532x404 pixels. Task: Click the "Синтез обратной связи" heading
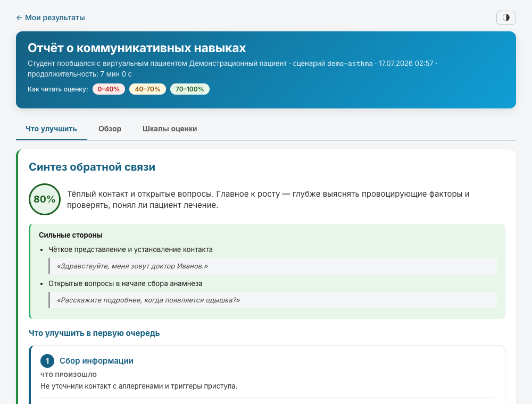click(x=92, y=167)
